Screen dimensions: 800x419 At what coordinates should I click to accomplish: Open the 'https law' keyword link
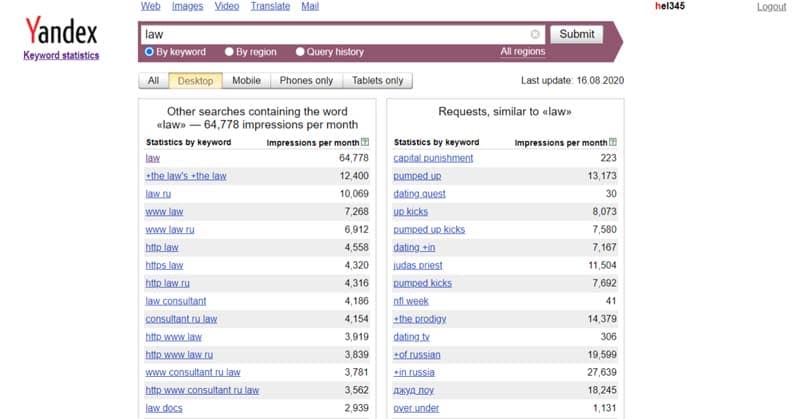[164, 265]
